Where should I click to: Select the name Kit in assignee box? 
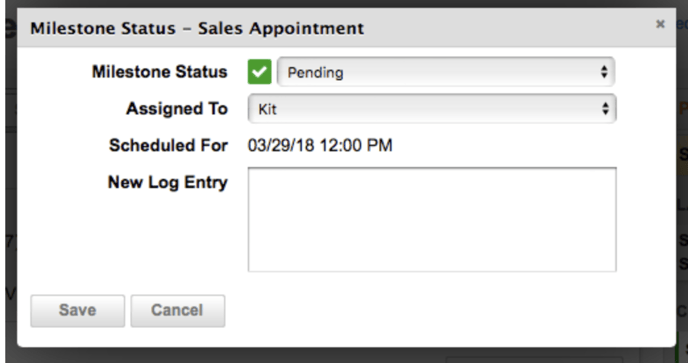pyautogui.click(x=267, y=109)
